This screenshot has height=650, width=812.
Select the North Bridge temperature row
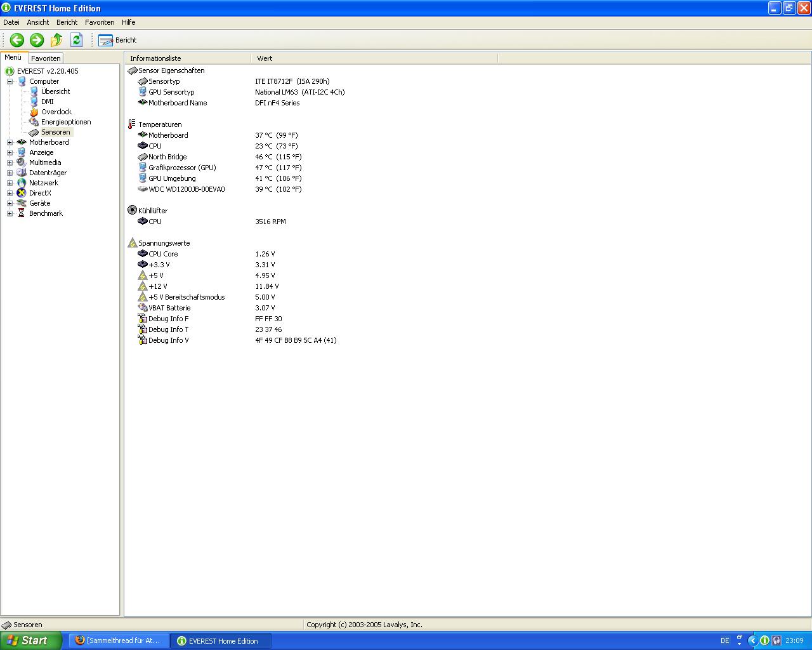click(219, 157)
